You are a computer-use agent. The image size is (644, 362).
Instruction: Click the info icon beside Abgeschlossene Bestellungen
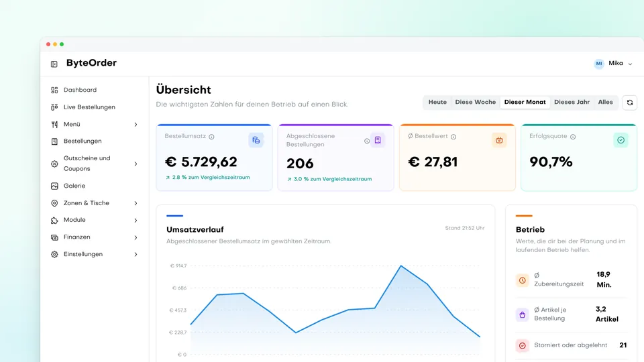pyautogui.click(x=367, y=141)
